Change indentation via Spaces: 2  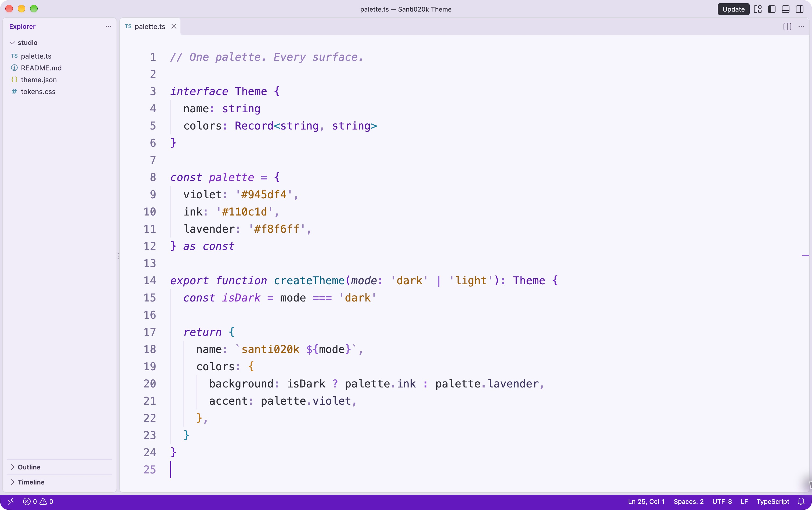pos(688,502)
